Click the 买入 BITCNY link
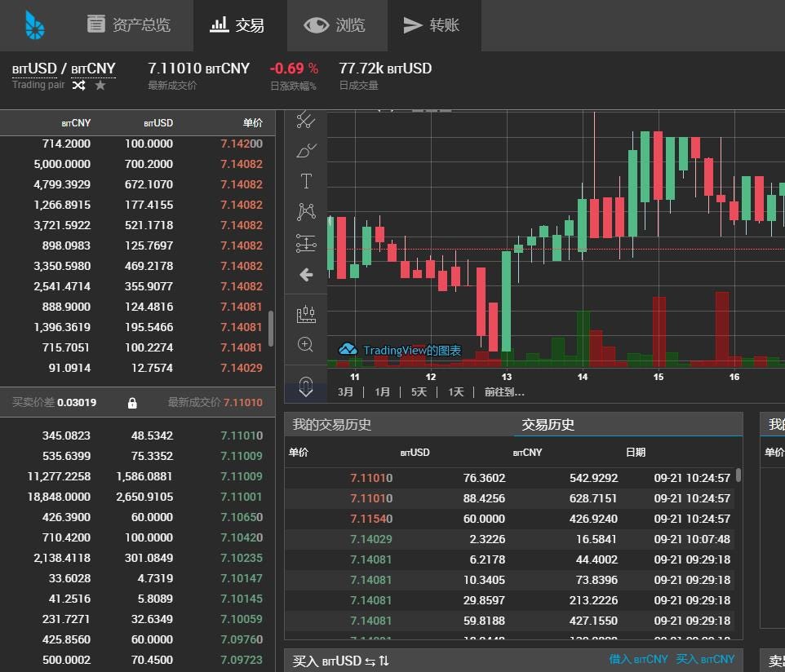This screenshot has height=672, width=785. click(705, 660)
